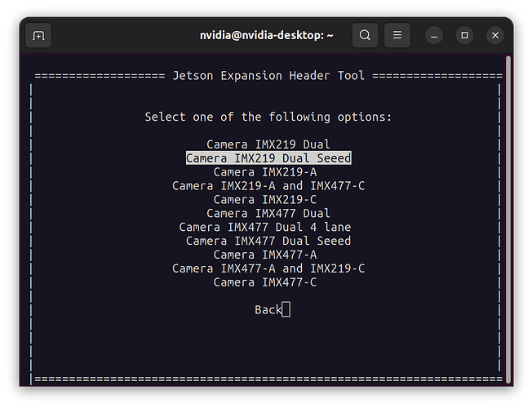Close the terminal window

click(495, 35)
